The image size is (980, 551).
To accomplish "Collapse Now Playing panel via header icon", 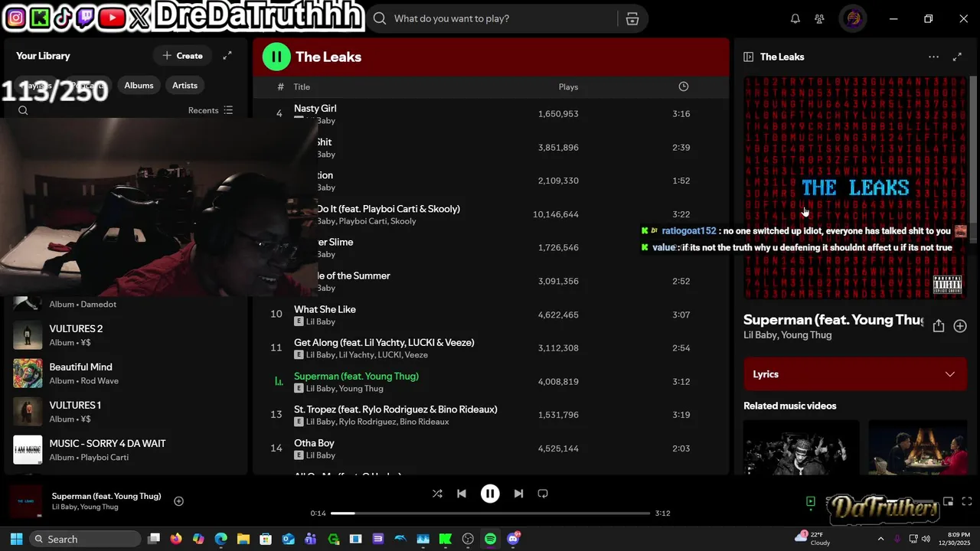I will pos(749,57).
